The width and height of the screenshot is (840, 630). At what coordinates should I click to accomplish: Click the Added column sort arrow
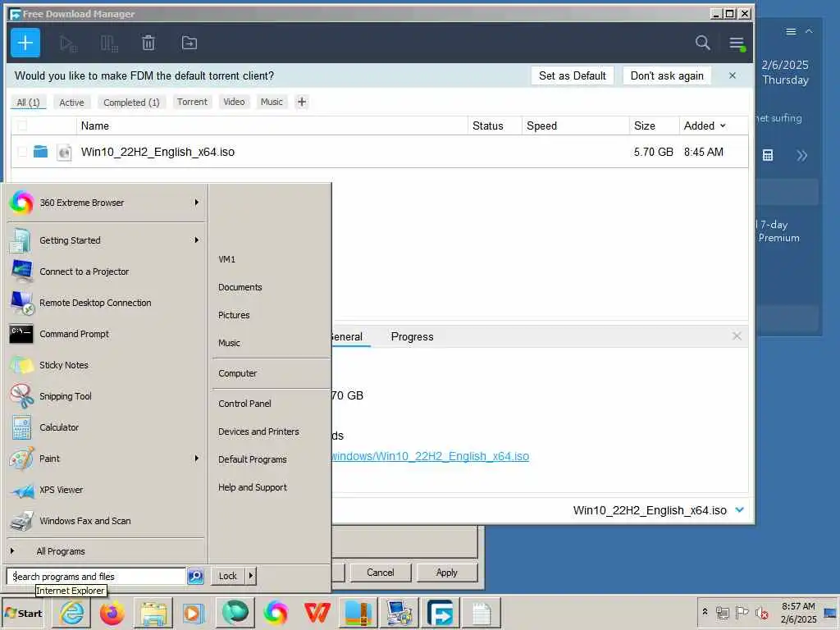[x=723, y=126]
